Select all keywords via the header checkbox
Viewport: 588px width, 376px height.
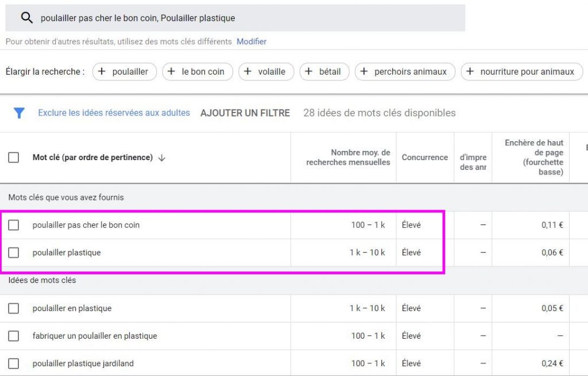[x=14, y=157]
